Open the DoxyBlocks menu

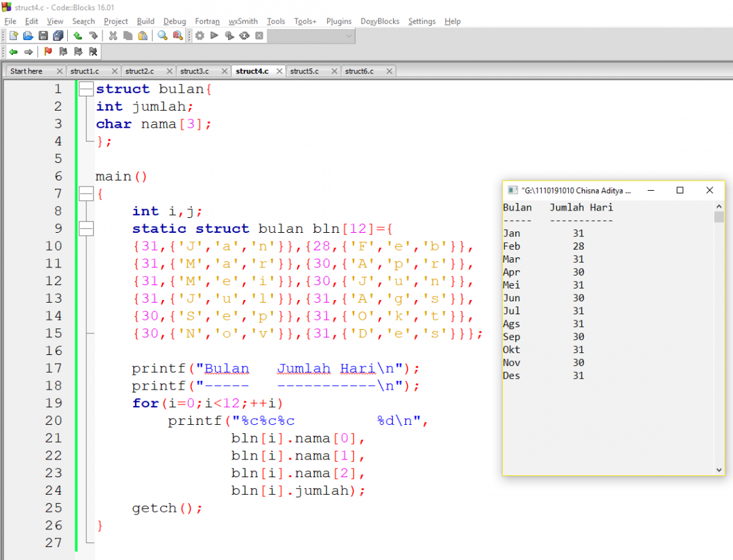click(x=379, y=21)
